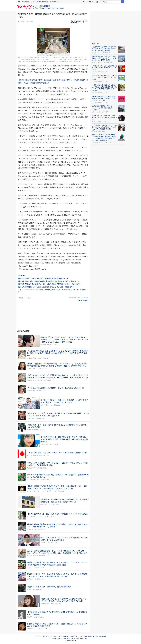Open recommended article 確かに太ったけど 川島明のギャル曽根へのツッコミ
Viewport: 141px width, 644px height.
click(x=63, y=600)
